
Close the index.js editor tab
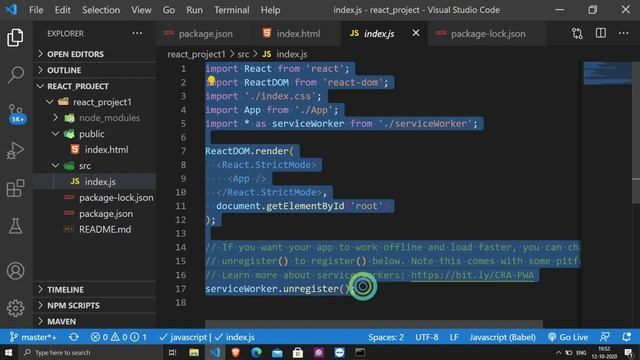pos(416,33)
